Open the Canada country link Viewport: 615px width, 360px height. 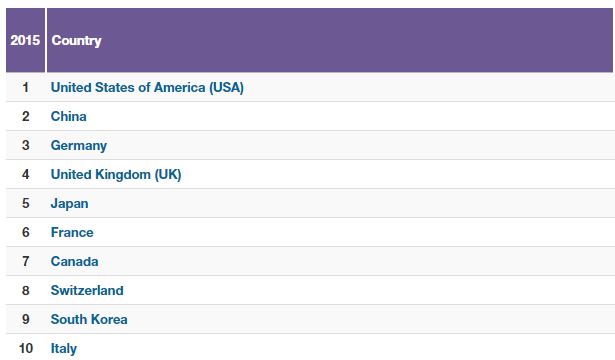click(75, 261)
